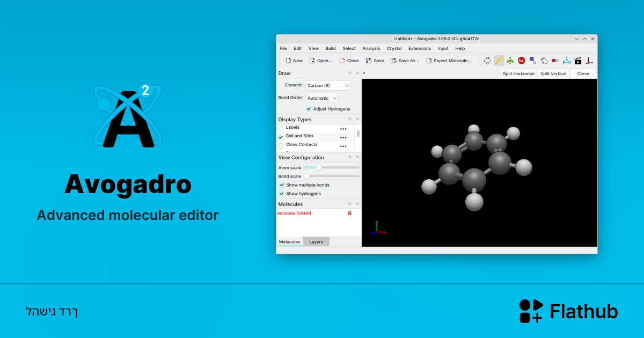This screenshot has width=644, height=338.
Task: Open Ball and Stick options menu
Action: coord(343,136)
